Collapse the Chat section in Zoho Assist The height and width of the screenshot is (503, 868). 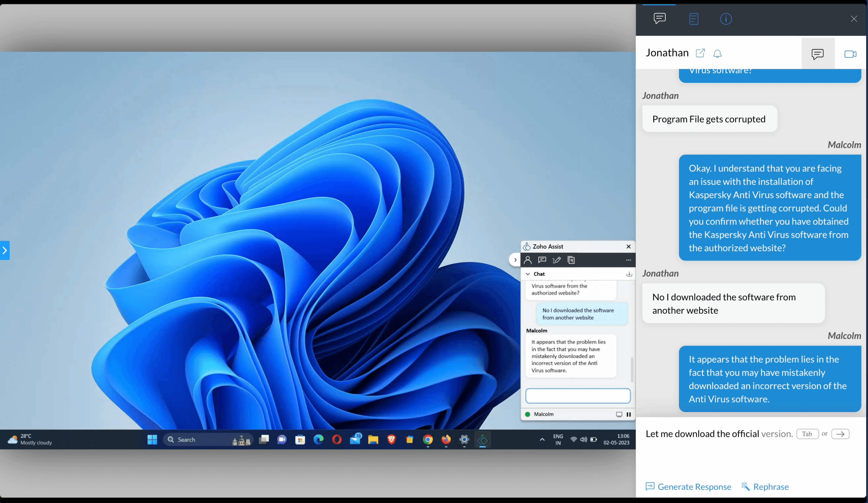pyautogui.click(x=528, y=274)
